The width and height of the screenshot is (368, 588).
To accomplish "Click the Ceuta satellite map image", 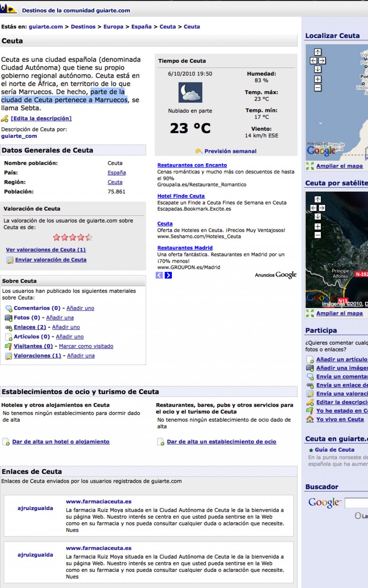I will (x=337, y=249).
